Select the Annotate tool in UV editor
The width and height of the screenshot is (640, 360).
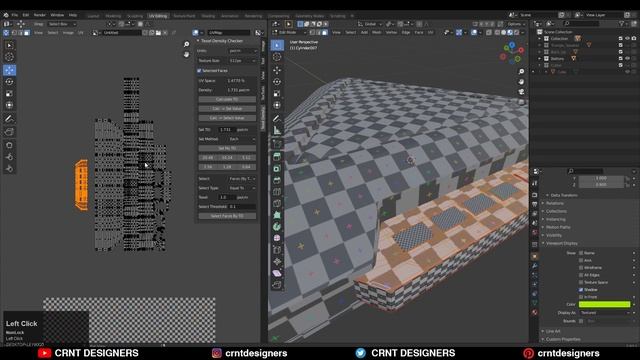coord(9,119)
